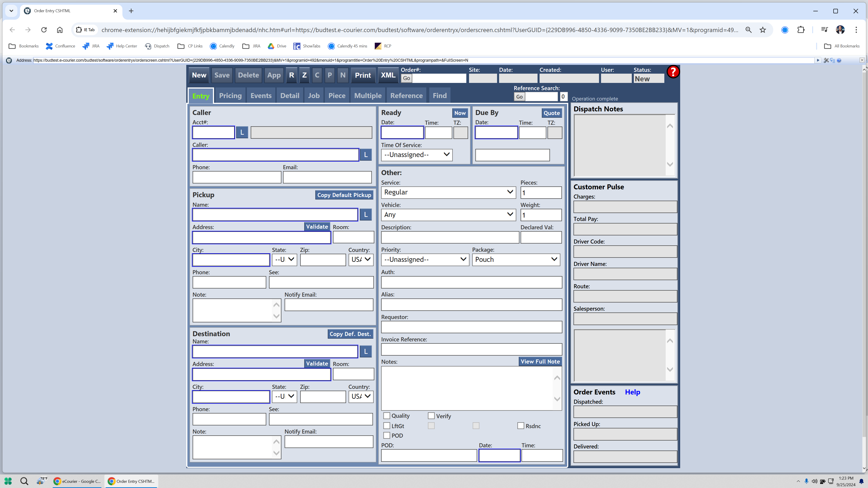Open the Destination State dropdown

(x=284, y=397)
